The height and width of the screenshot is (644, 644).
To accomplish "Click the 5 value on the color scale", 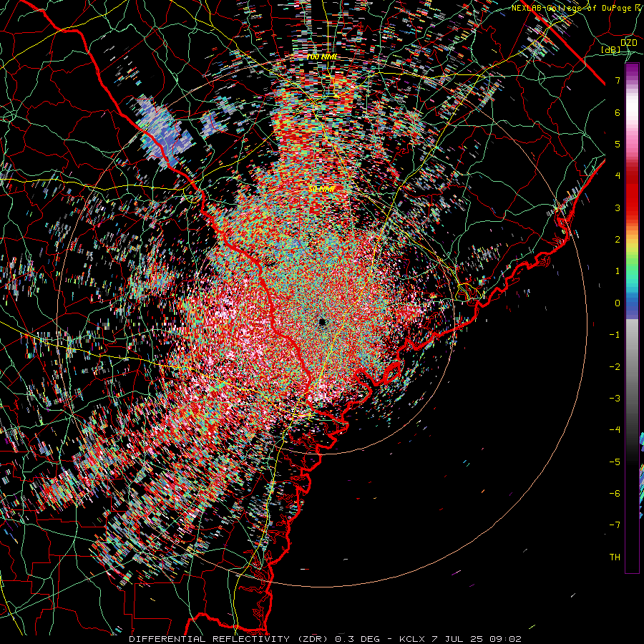I will tap(618, 144).
